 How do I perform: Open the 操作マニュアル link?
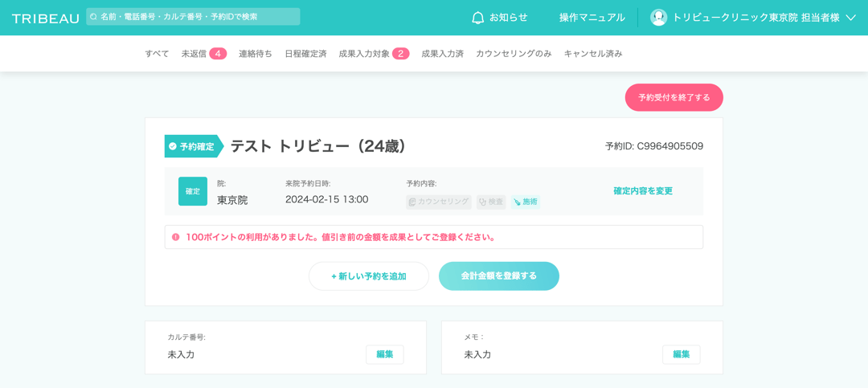click(592, 18)
